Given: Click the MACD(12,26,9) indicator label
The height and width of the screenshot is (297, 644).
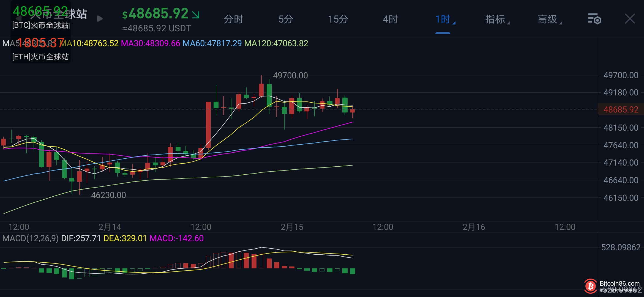Looking at the screenshot, I should 30,238.
